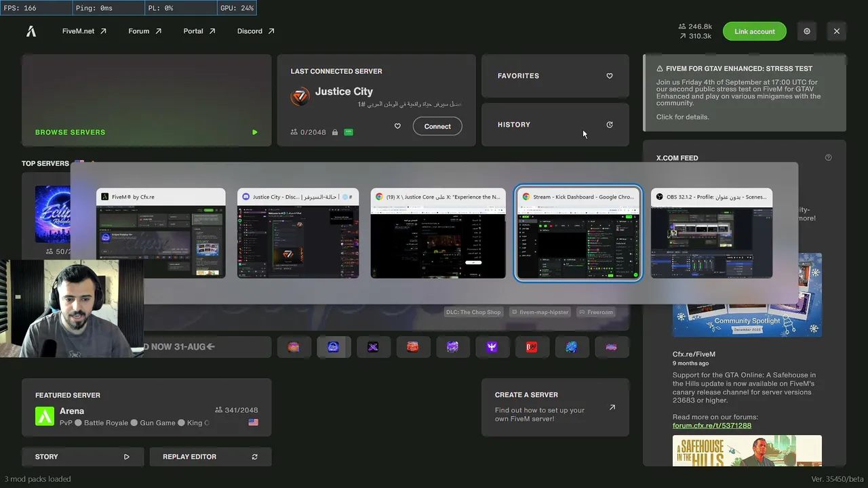Switch to the X Justice Core Chrome window
Screen dimensions: 868x488
coord(438,233)
